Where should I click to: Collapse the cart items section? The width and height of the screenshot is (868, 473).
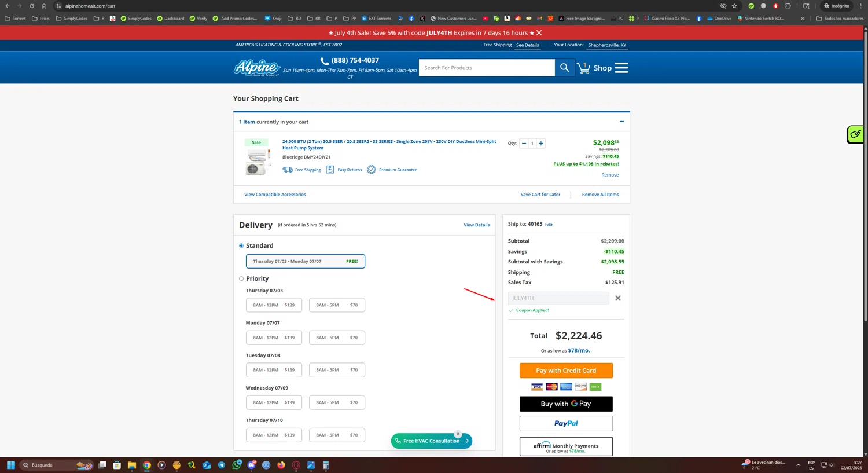[622, 122]
